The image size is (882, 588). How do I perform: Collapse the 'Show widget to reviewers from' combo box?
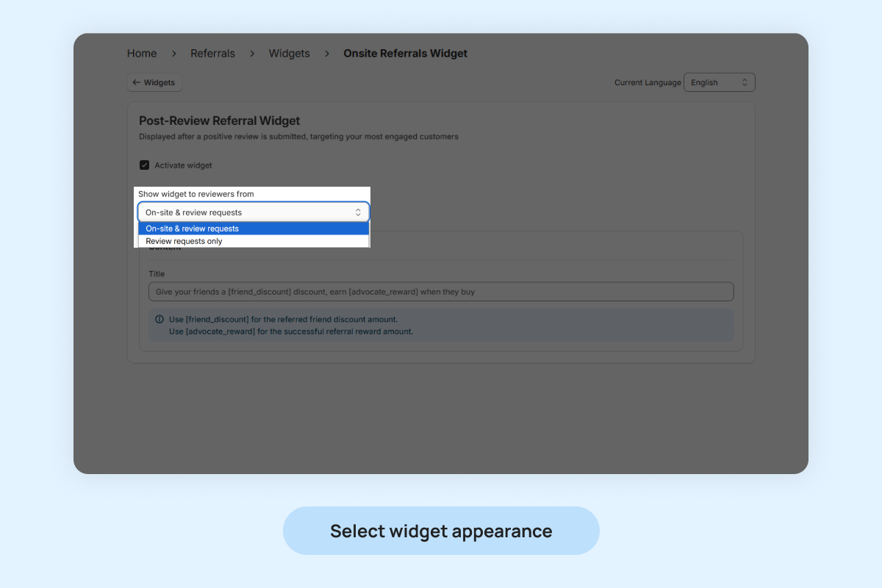253,212
